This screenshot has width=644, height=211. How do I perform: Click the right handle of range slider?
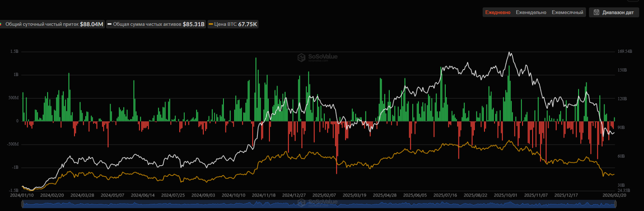point(615,204)
